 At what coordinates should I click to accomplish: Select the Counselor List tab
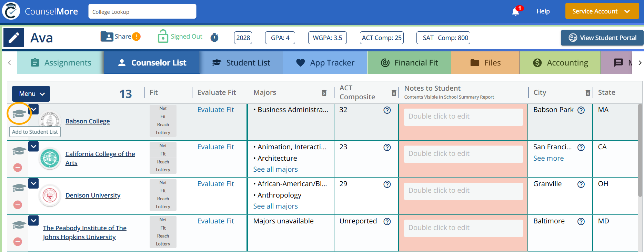click(x=151, y=63)
